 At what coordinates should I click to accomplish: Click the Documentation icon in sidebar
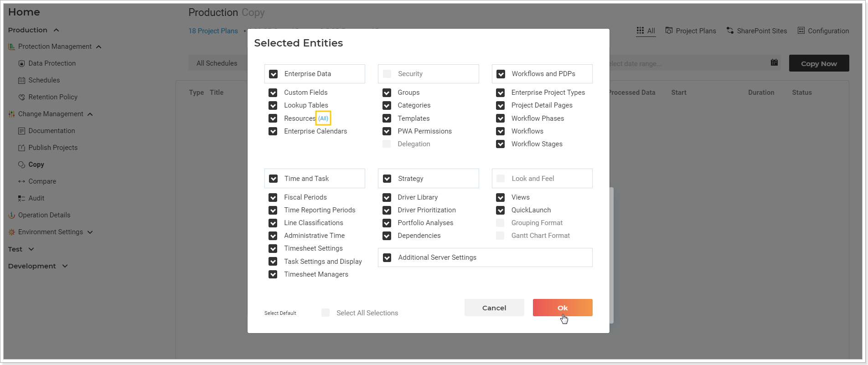click(21, 131)
